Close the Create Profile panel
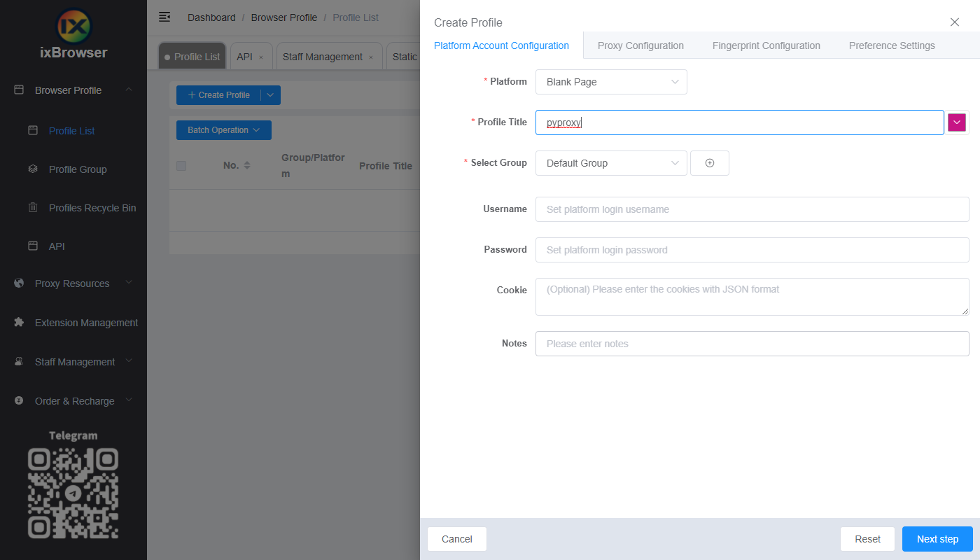The image size is (980, 560). pos(955,22)
